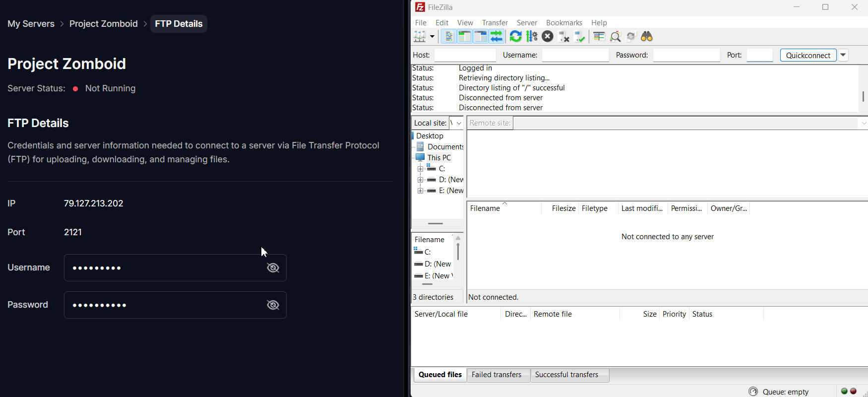Select Desktop in the local tree
Viewport: 868px width, 397px height.
430,136
